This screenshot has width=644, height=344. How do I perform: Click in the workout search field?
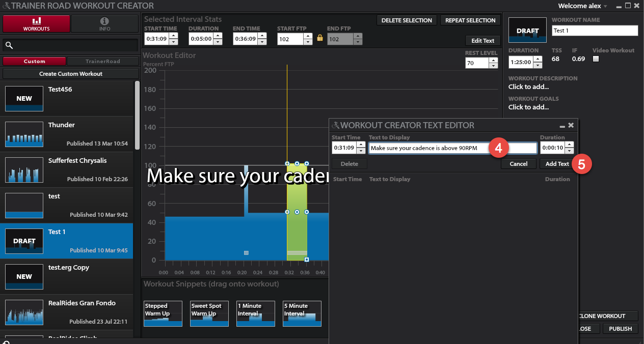click(x=70, y=45)
